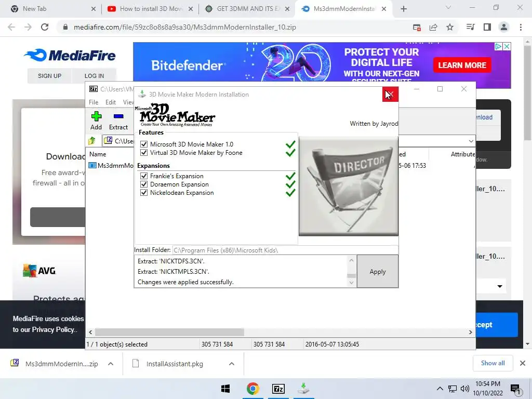532x399 pixels.
Task: Expand InstallAssistant.pkg download options
Action: tap(231, 364)
